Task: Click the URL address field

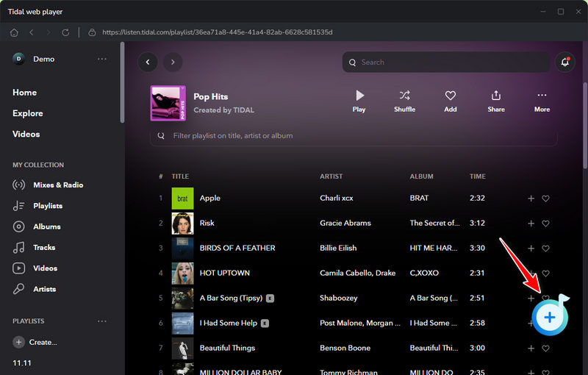Action: (218, 32)
